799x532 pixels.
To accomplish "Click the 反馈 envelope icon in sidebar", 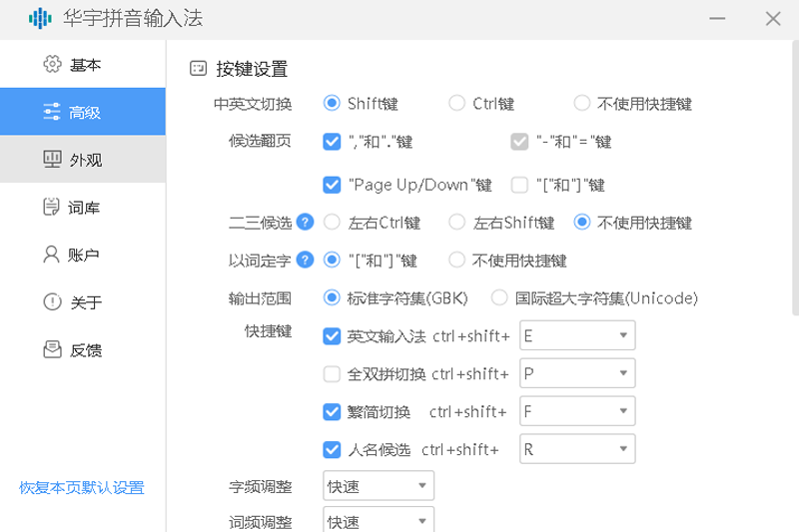I will click(x=52, y=350).
